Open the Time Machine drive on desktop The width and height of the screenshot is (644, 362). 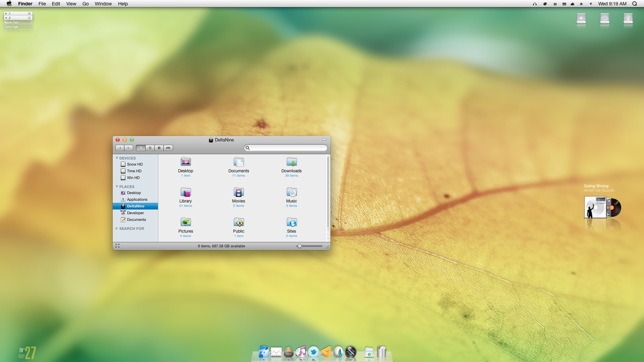point(605,18)
